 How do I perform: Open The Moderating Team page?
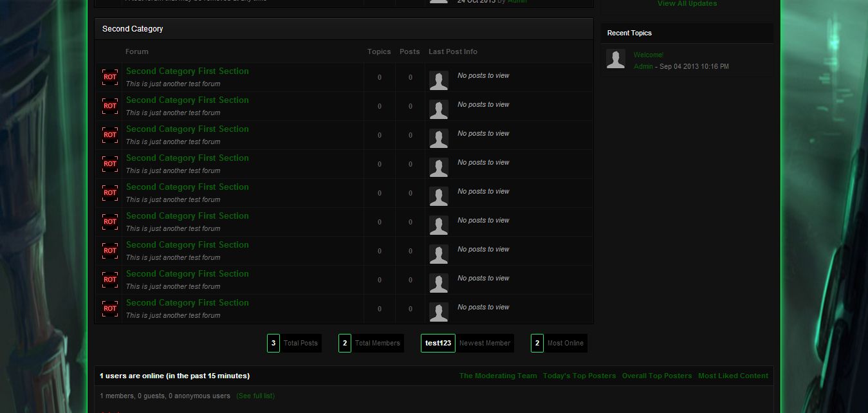498,376
